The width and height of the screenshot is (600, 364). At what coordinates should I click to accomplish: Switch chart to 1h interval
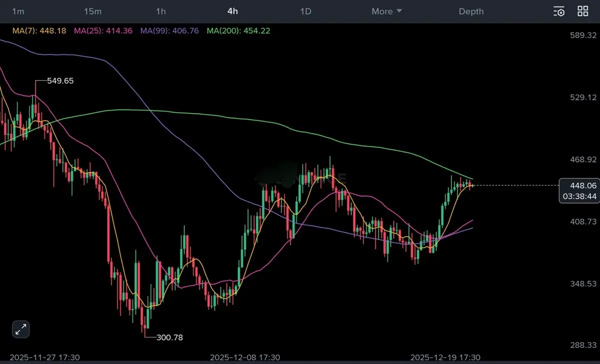pyautogui.click(x=161, y=11)
